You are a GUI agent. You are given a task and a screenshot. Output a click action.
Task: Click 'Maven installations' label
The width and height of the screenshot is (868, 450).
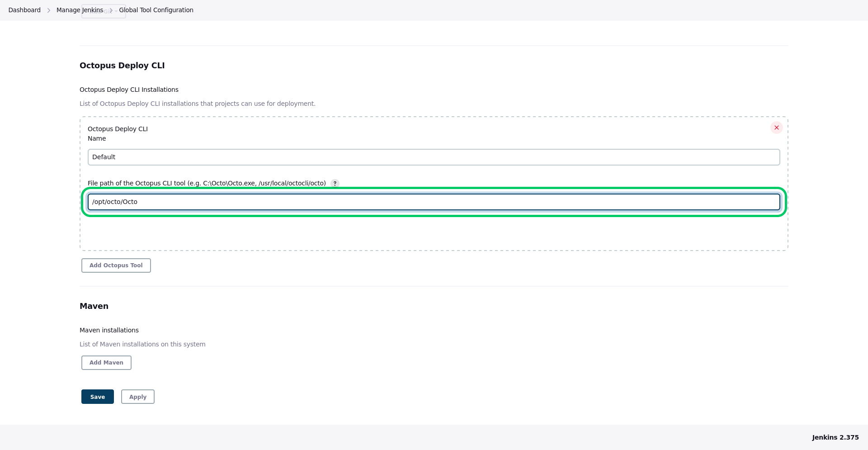tap(109, 330)
